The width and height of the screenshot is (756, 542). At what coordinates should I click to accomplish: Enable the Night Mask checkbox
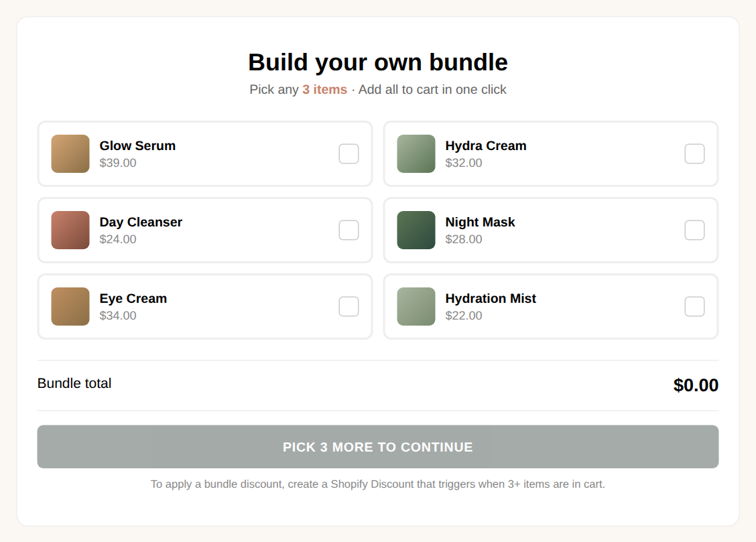click(694, 230)
